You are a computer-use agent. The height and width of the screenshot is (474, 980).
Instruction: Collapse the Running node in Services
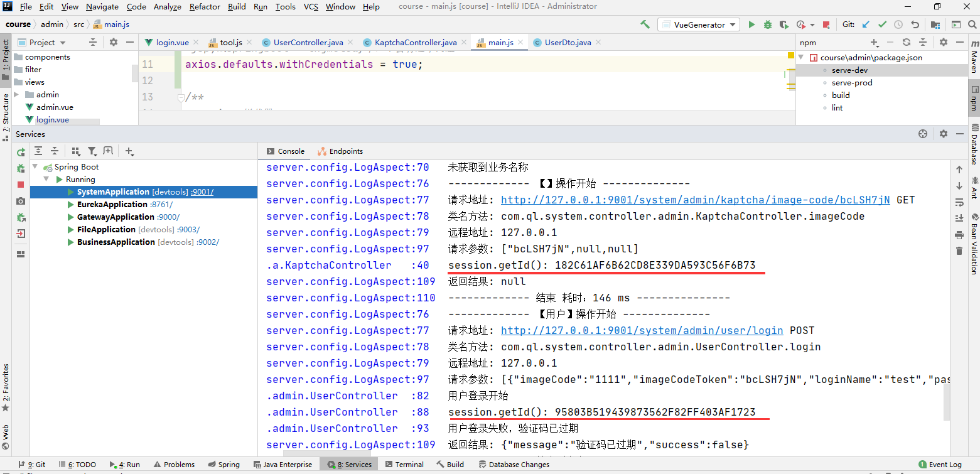pyautogui.click(x=48, y=180)
